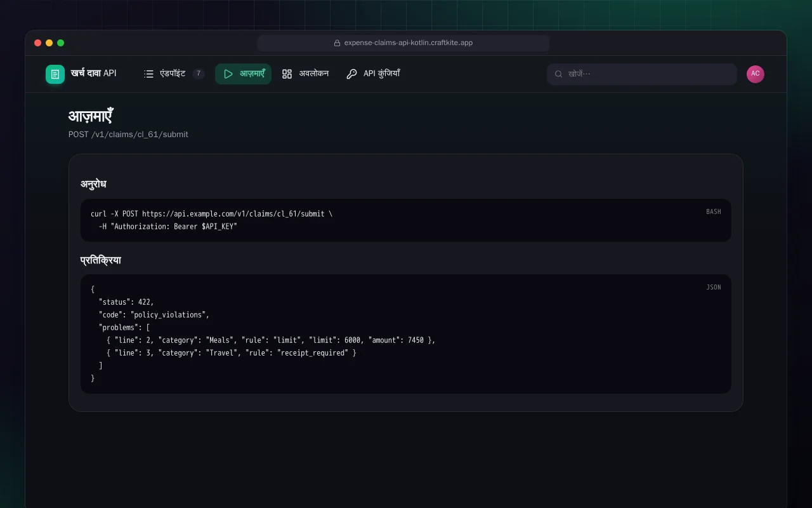Image resolution: width=812 pixels, height=508 pixels.
Task: Click the आज़माएँ play icon
Action: (228, 74)
